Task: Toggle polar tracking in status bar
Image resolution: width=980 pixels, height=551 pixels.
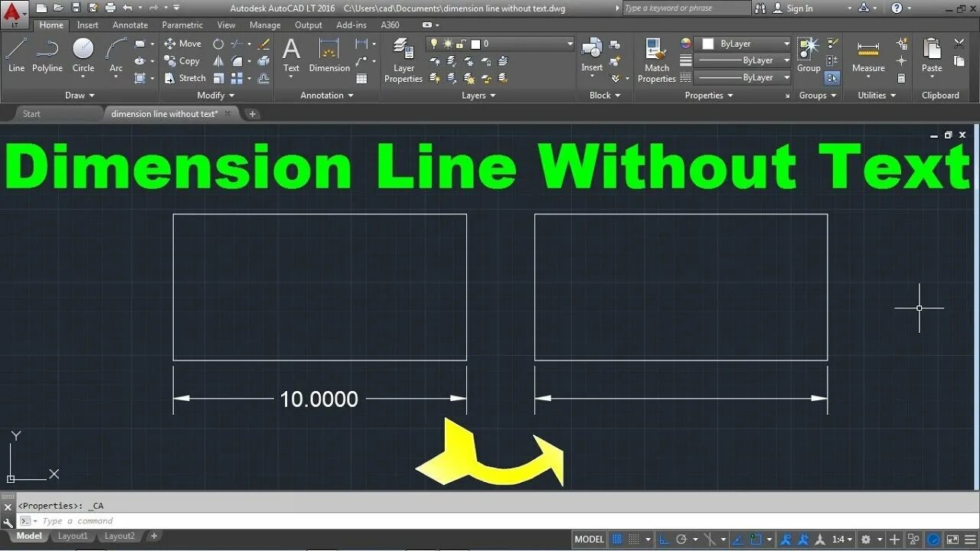Action: (x=681, y=540)
